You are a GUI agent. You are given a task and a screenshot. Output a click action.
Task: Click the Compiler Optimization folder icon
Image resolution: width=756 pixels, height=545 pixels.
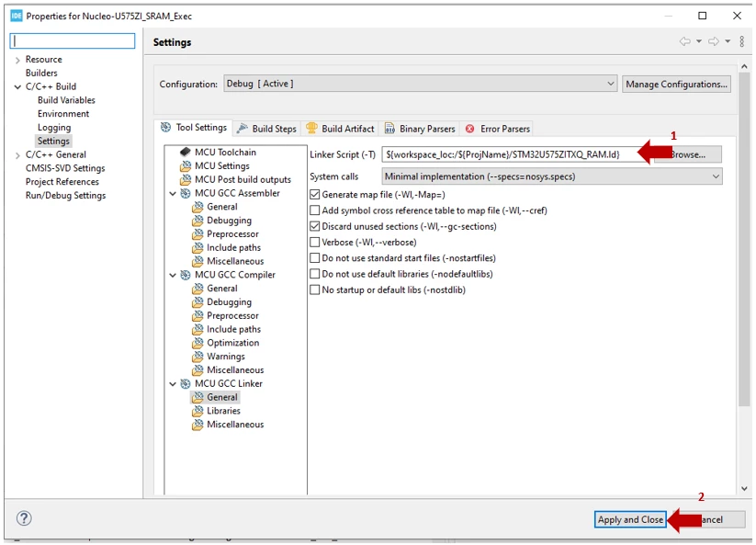click(197, 343)
